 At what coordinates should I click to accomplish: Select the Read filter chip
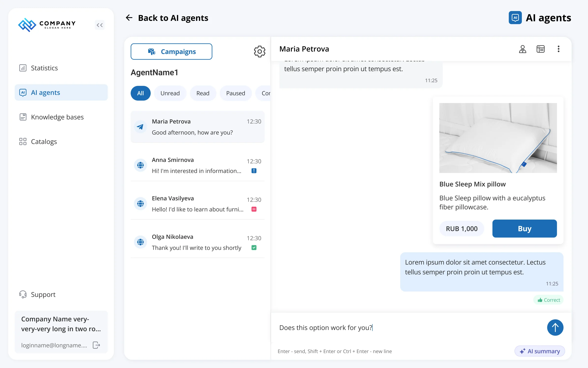click(203, 93)
